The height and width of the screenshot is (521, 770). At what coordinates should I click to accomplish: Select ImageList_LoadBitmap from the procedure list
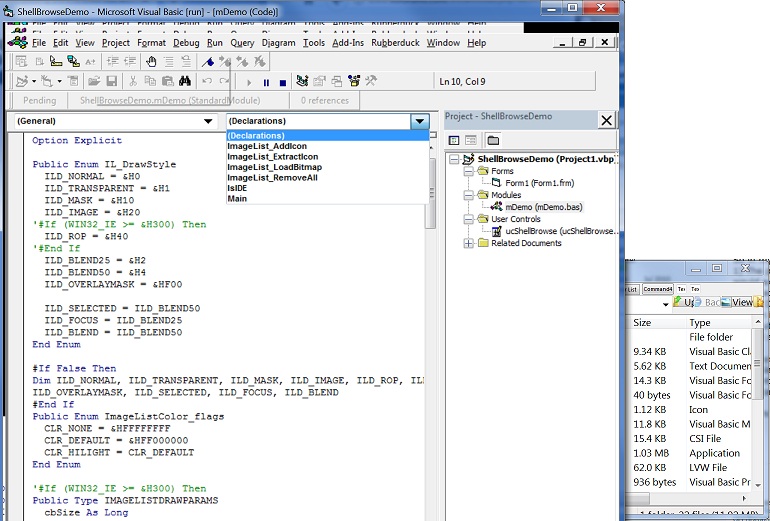tap(328, 167)
